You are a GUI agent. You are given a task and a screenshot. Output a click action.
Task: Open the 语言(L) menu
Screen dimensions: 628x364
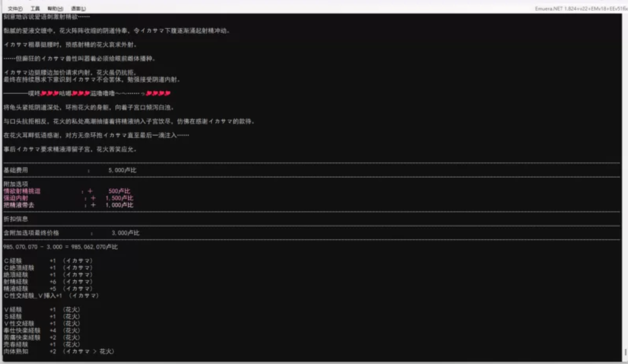click(78, 9)
